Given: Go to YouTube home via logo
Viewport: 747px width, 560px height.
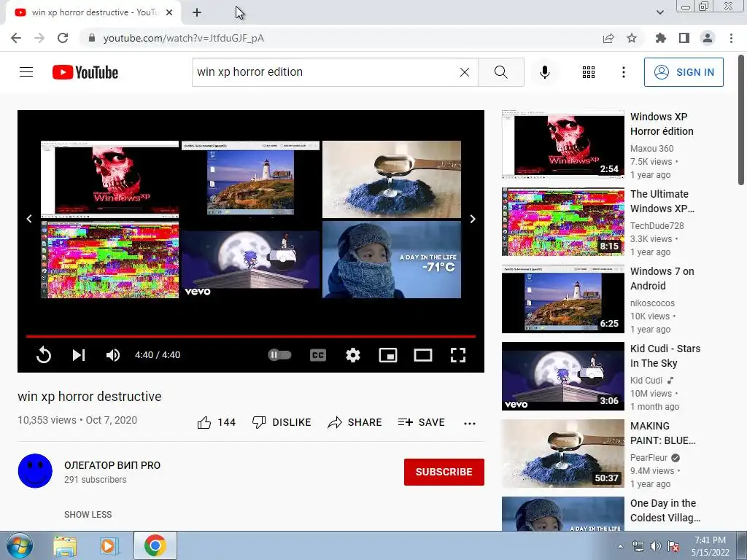Looking at the screenshot, I should click(85, 72).
